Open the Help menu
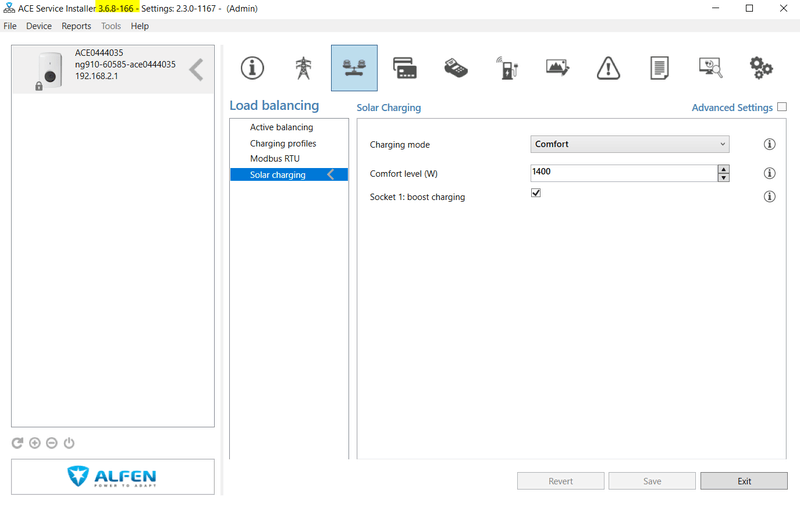Screen dimensions: 800x507 (x=139, y=26)
